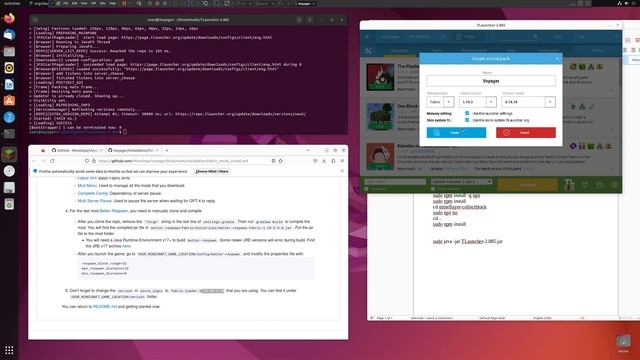Open a new tab in Firefox
Viewport: 640px width, 360px height.
click(167, 151)
